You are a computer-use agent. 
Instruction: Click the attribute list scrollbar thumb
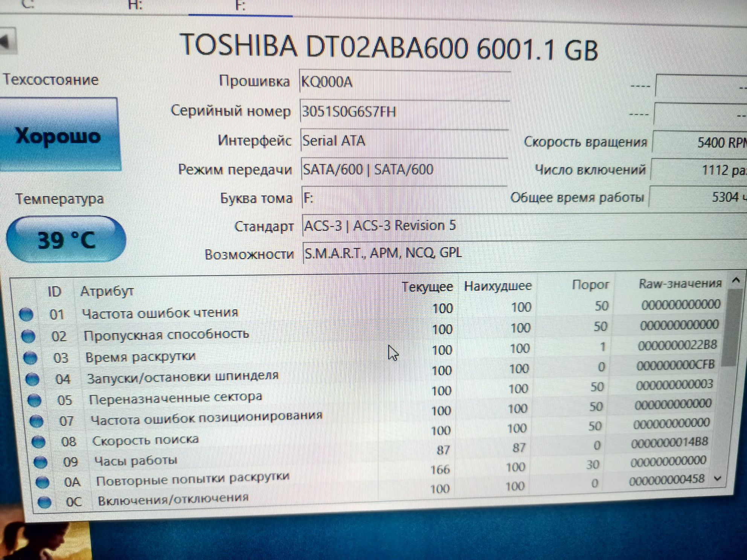click(x=732, y=327)
